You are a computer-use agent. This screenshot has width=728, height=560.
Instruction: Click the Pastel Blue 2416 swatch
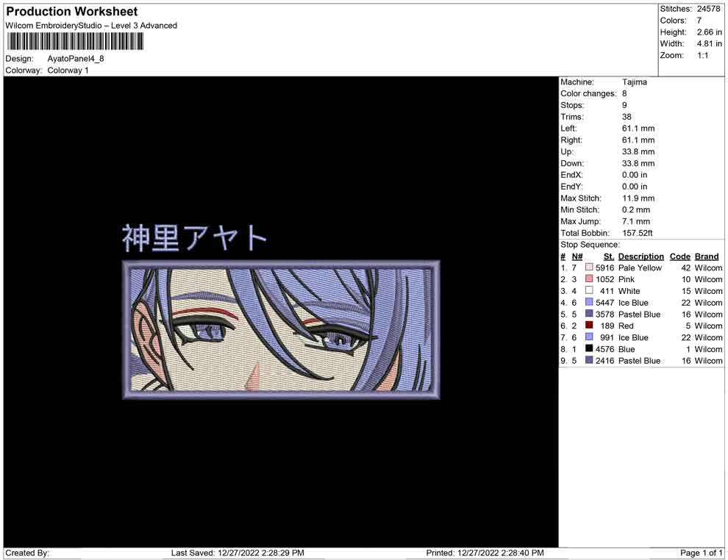click(589, 360)
